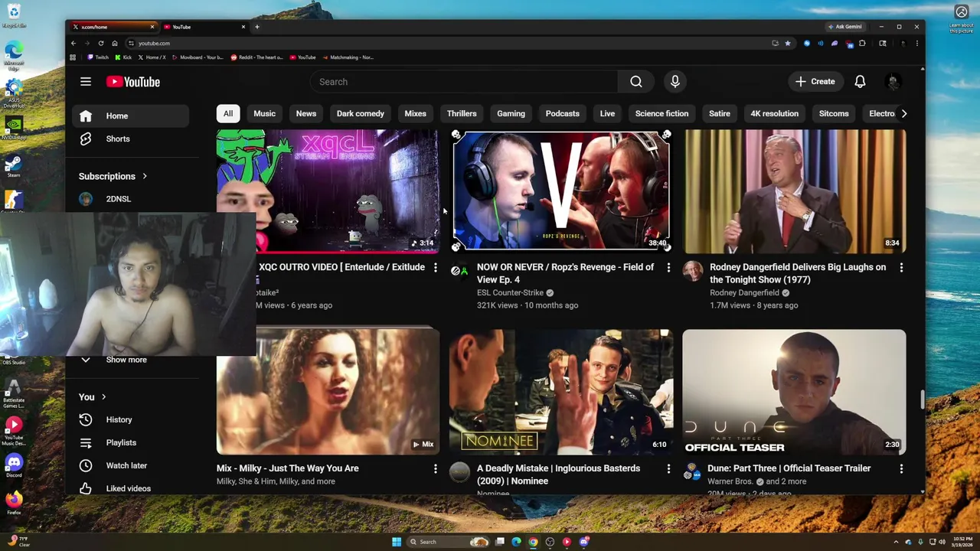Click the Create button
The height and width of the screenshot is (551, 980).
[815, 82]
